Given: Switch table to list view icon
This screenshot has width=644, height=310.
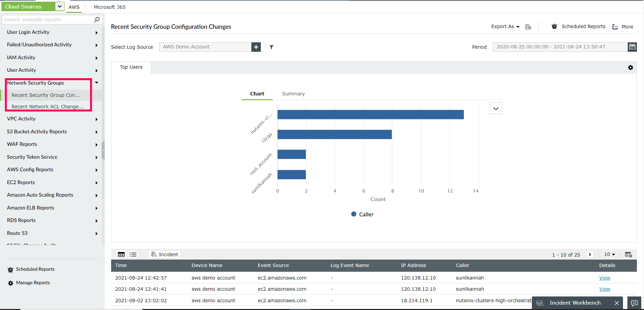Looking at the screenshot, I should tap(133, 254).
